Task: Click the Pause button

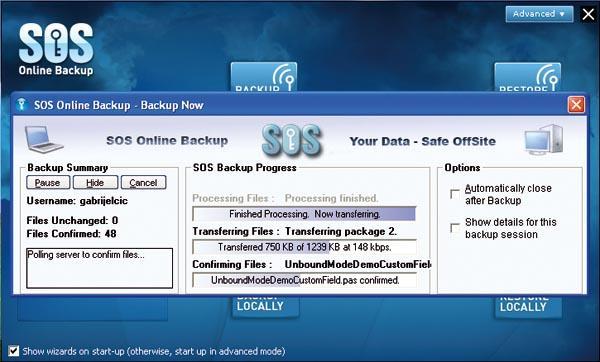Action: coord(48,183)
